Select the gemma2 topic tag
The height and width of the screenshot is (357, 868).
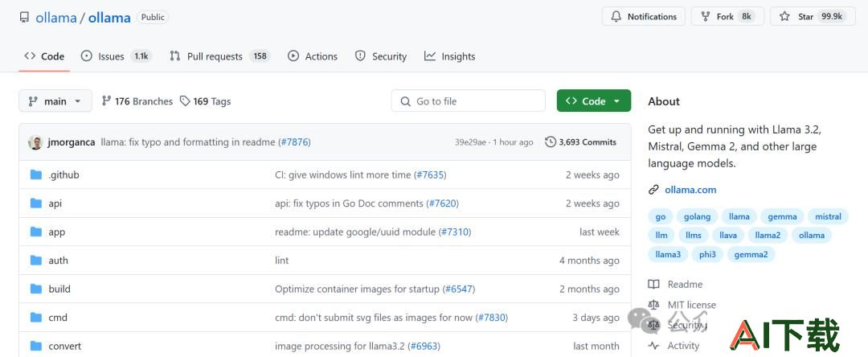coord(751,255)
